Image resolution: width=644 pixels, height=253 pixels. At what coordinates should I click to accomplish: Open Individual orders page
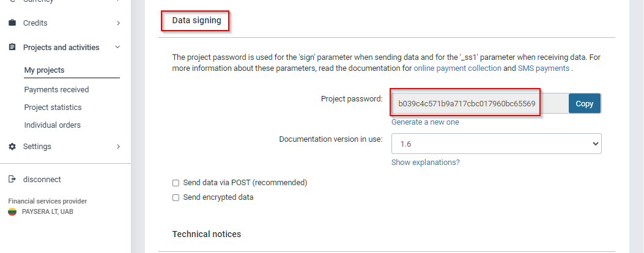[52, 125]
